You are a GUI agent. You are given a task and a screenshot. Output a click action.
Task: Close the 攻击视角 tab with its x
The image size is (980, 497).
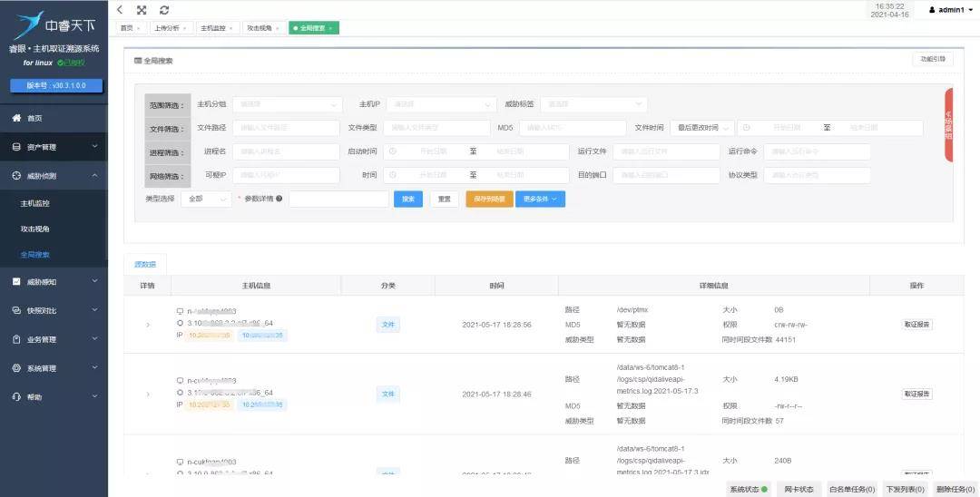278,28
